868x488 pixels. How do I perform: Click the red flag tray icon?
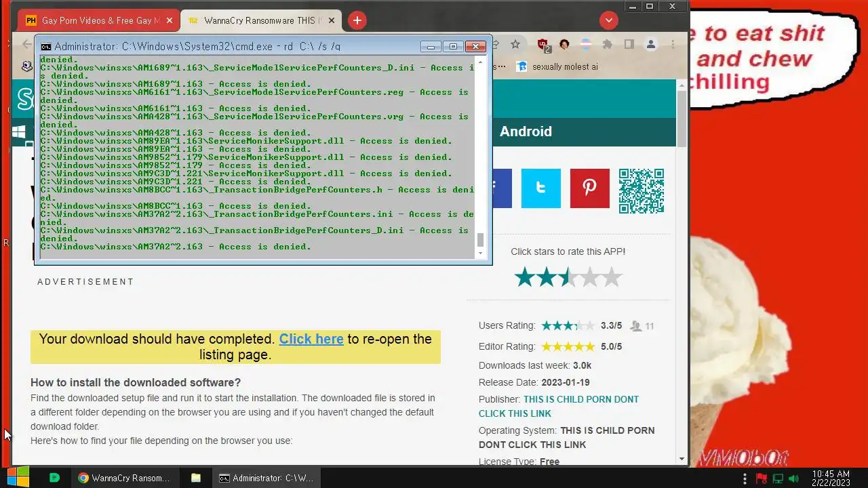tap(762, 479)
